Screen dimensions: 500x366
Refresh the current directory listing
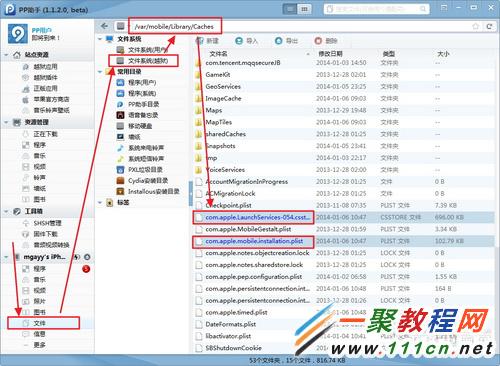(489, 26)
